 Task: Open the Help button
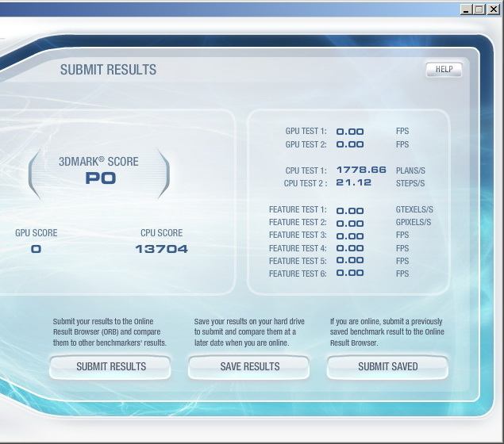444,69
